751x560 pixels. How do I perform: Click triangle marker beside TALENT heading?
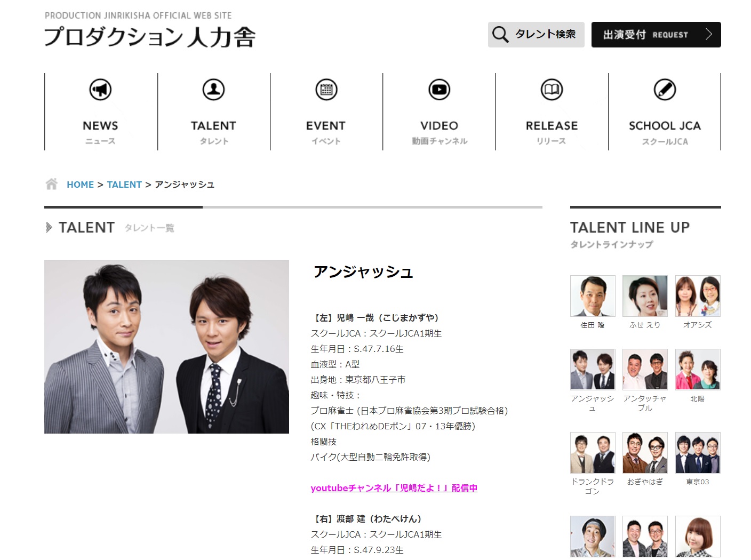(x=49, y=227)
